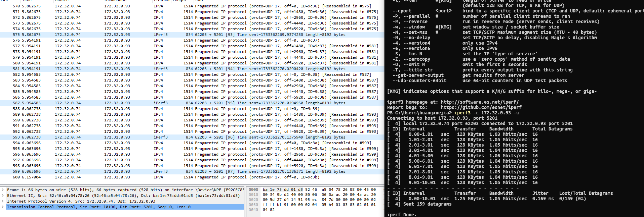Viewport: 644px width, 217px height.
Task: Select packet 597 with off=4440, ID=9c3a
Action: point(192,160)
